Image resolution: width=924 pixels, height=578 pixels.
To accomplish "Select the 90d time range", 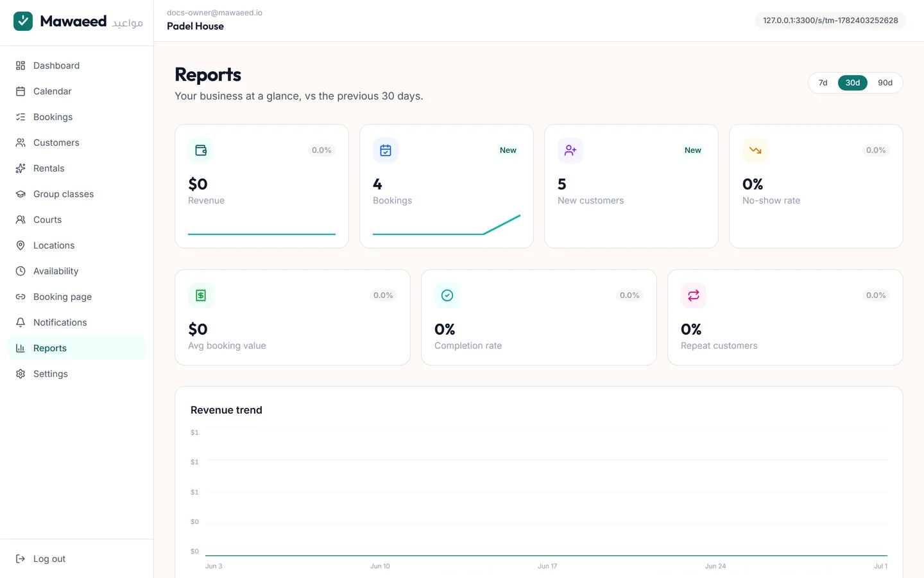I will click(886, 83).
